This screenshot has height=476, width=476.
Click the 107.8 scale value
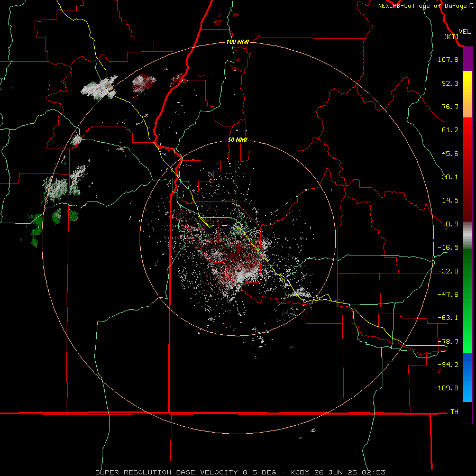(448, 59)
